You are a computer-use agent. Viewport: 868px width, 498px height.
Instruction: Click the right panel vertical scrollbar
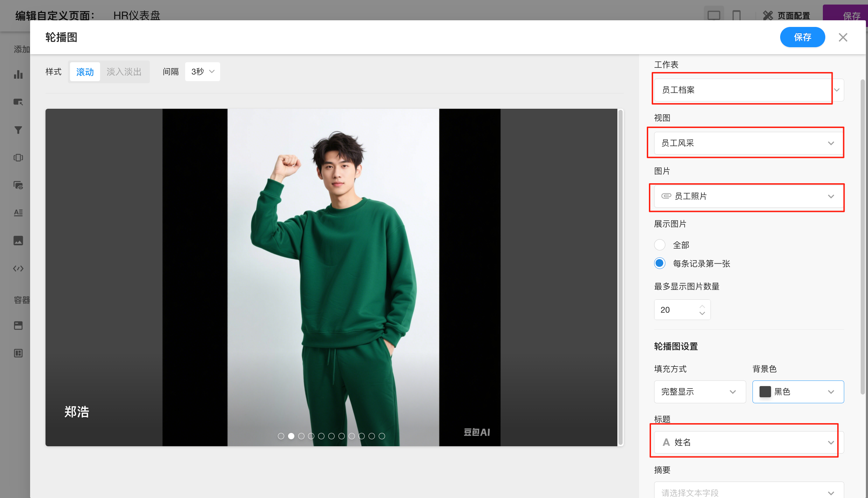tap(862, 237)
